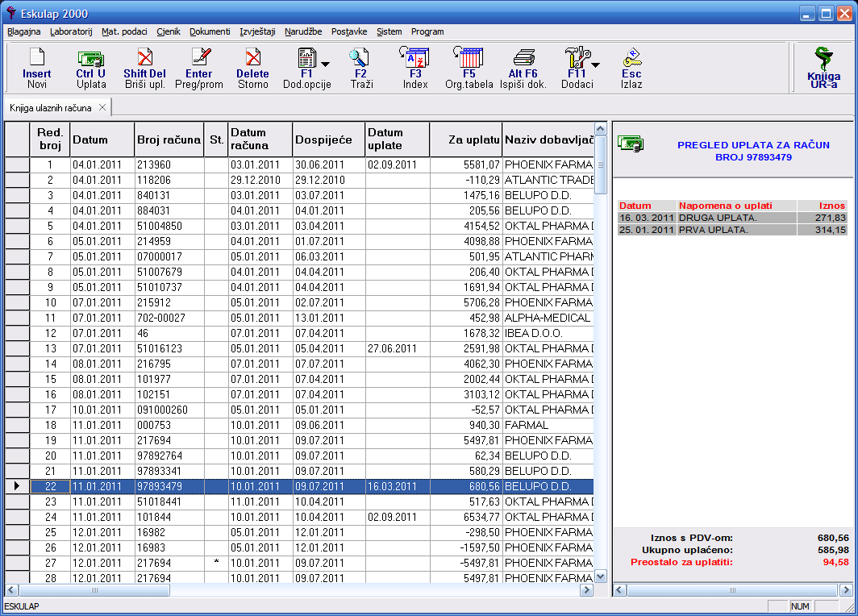Click the F5 Org.tabela icon
The width and height of the screenshot is (858, 616).
(469, 56)
